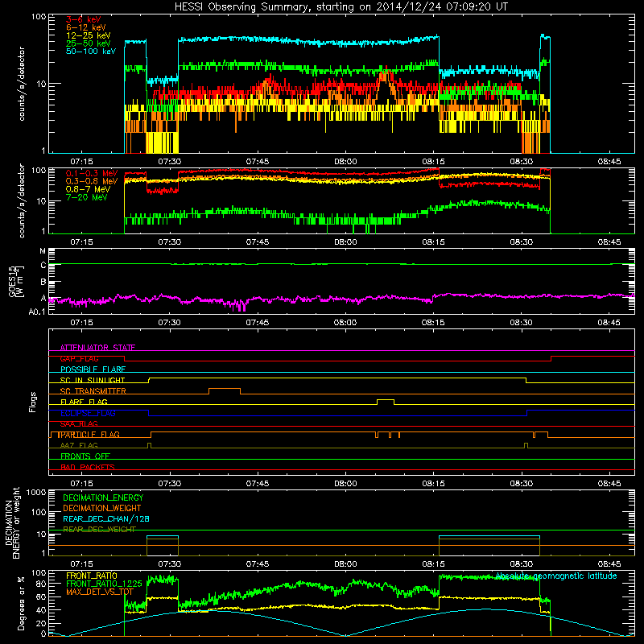Select the REAR_DEC_CHAN/128 legend label
This screenshot has height=644, width=644.
(106, 518)
